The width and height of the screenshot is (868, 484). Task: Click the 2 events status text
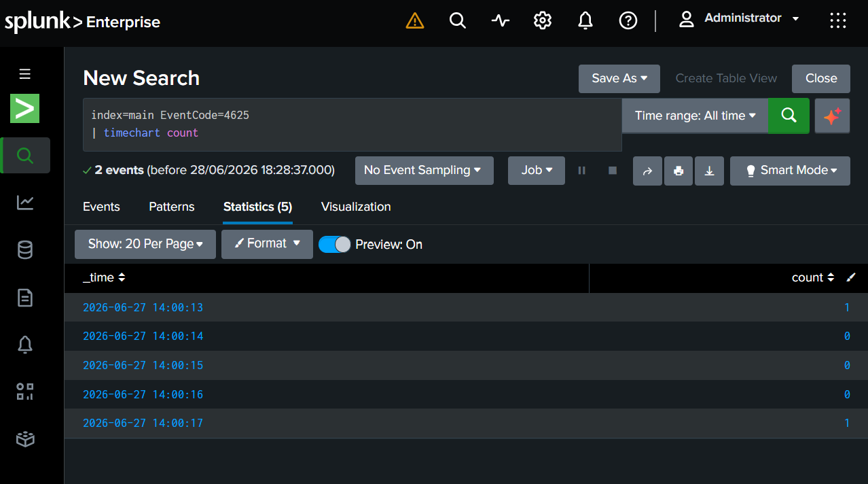coord(119,171)
